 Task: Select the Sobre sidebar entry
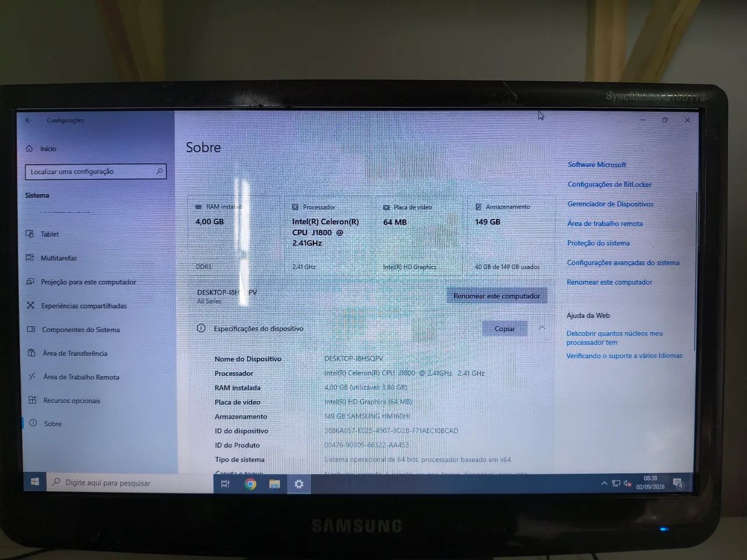pos(46,423)
